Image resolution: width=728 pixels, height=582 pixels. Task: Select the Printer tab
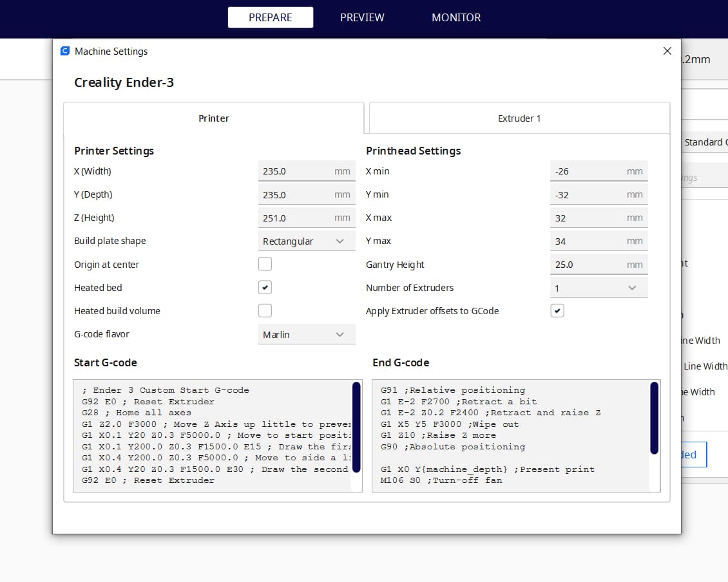pyautogui.click(x=214, y=118)
